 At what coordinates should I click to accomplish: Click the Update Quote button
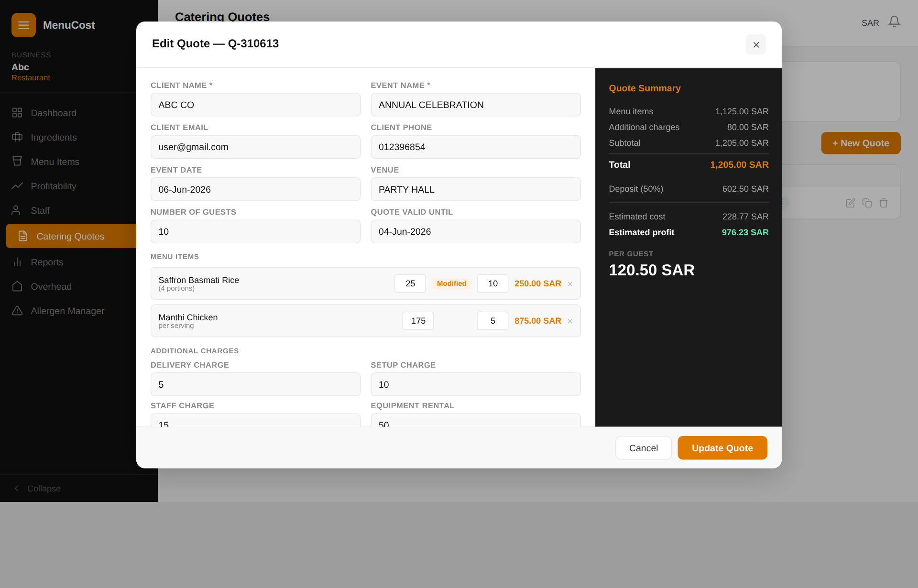click(x=722, y=448)
